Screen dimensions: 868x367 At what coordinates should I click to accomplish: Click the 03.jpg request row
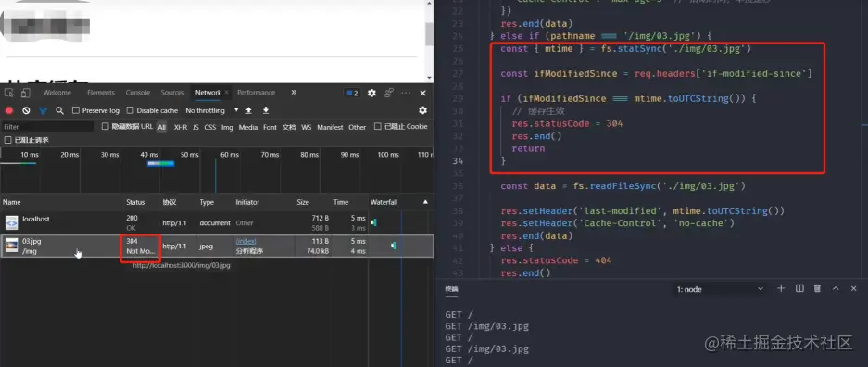(x=217, y=246)
